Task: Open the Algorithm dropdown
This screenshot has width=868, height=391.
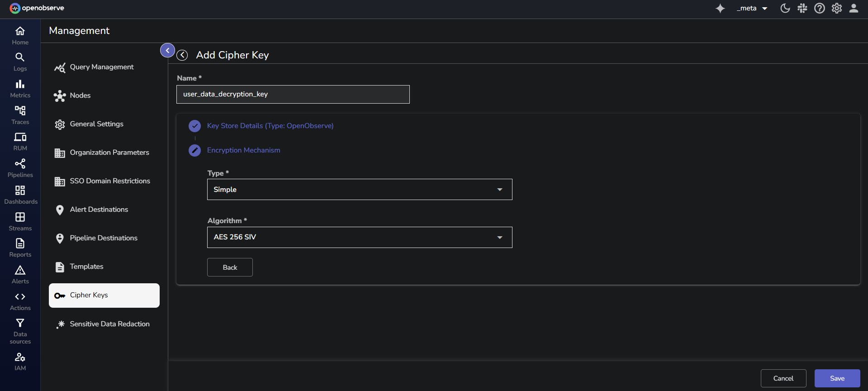Action: pos(359,237)
